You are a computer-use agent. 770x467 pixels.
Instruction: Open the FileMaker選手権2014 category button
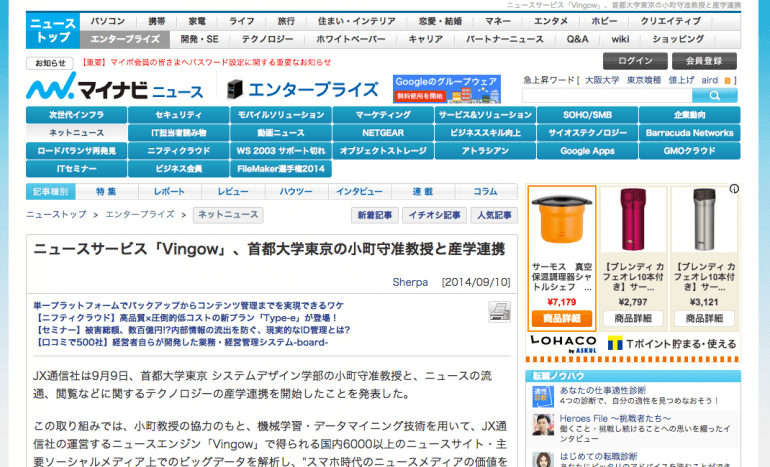coord(281,168)
